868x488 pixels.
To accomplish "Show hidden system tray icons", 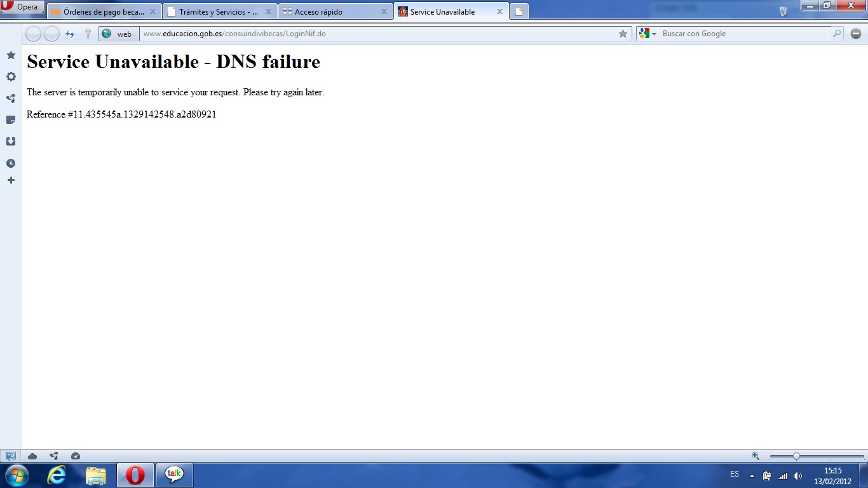I will coord(752,475).
